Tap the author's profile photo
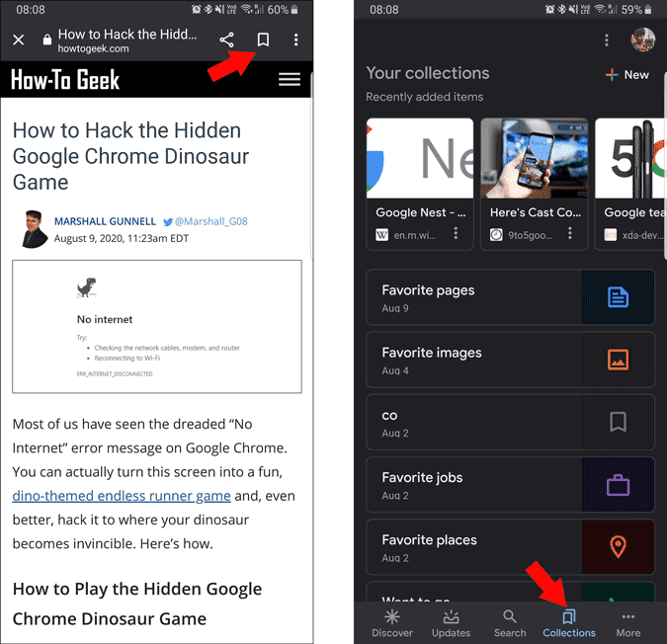 [34, 229]
